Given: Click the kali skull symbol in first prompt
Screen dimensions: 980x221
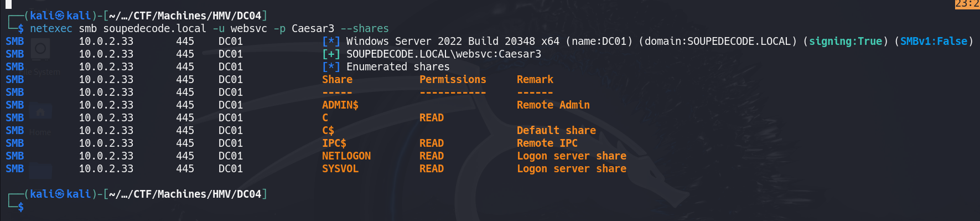Looking at the screenshot, I should [x=60, y=16].
